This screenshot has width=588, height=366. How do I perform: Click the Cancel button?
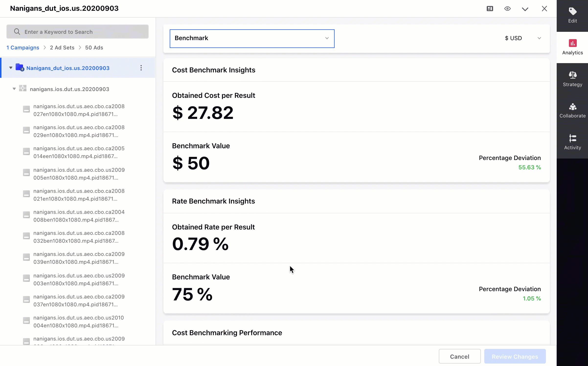[x=459, y=356]
